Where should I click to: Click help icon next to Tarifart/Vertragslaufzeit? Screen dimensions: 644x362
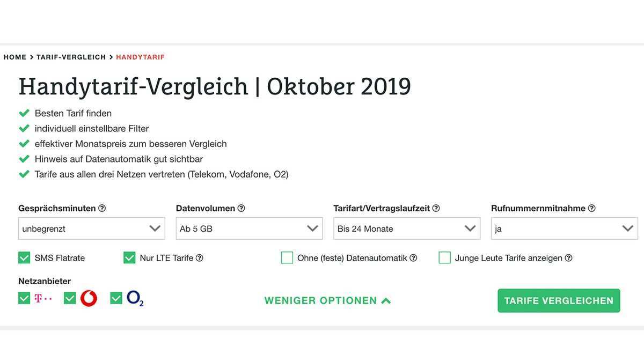436,208
